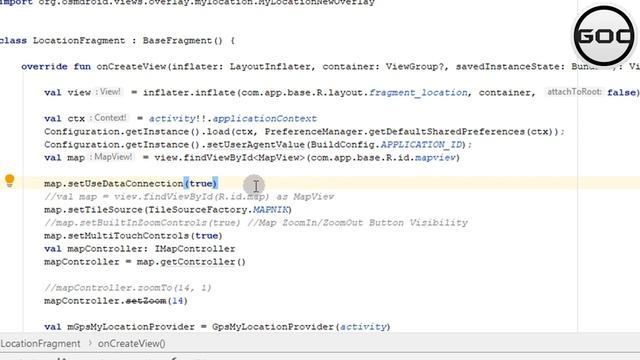Click the 'View!' type hint
640x360 pixels.
click(109, 92)
